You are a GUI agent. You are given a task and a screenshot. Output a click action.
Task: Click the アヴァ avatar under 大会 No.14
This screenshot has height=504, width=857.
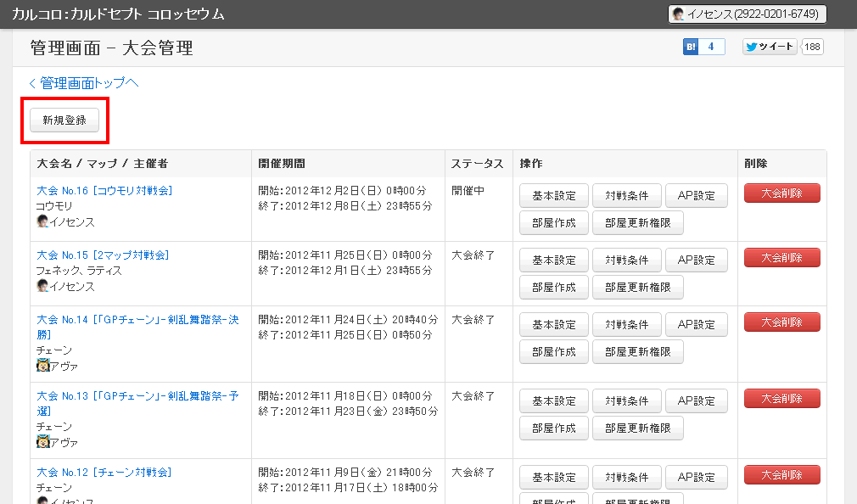[x=42, y=366]
